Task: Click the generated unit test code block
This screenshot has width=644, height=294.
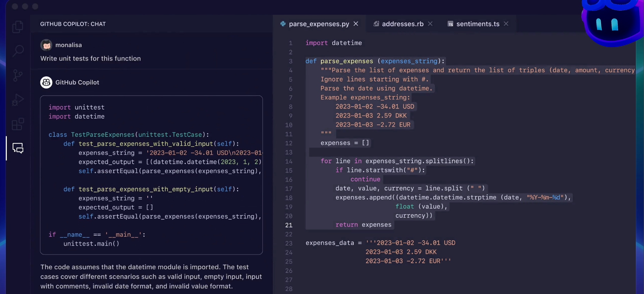Action: point(151,175)
